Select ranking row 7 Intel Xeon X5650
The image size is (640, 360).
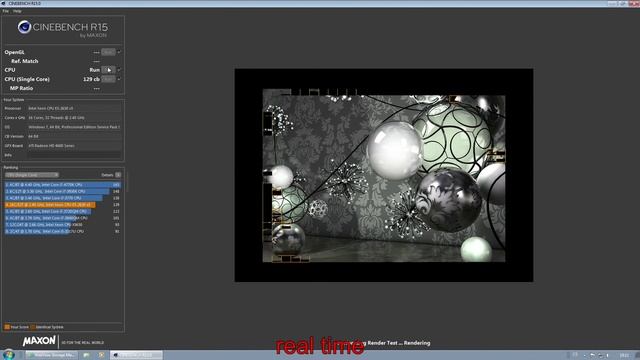(x=63, y=224)
